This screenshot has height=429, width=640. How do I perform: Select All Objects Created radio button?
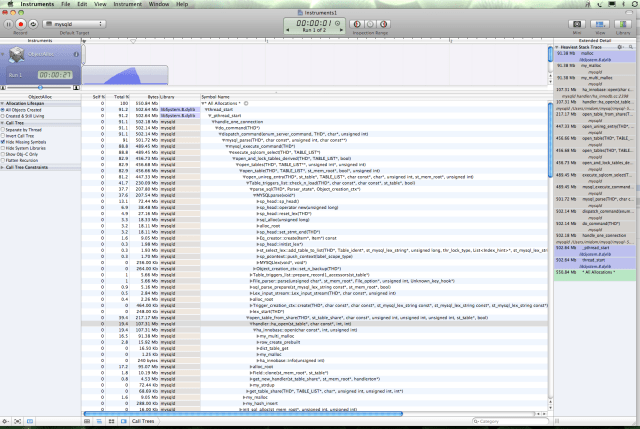pyautogui.click(x=2, y=110)
